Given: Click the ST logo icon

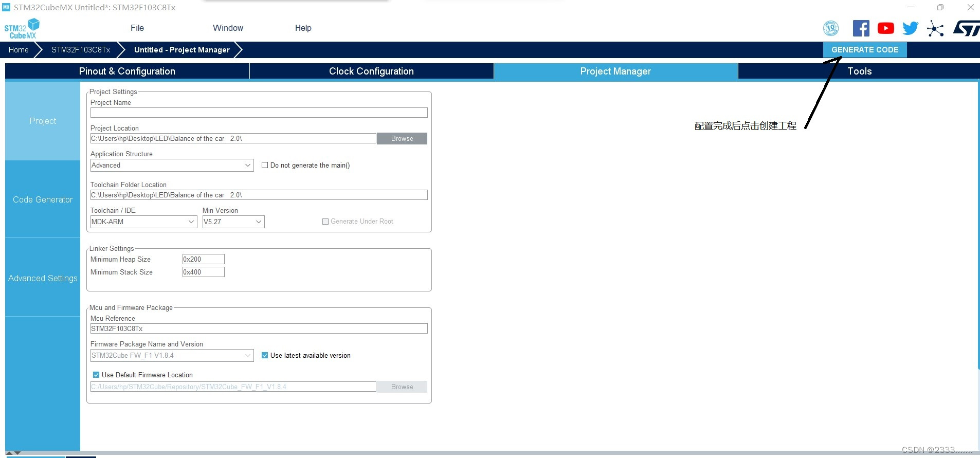Looking at the screenshot, I should (x=966, y=28).
